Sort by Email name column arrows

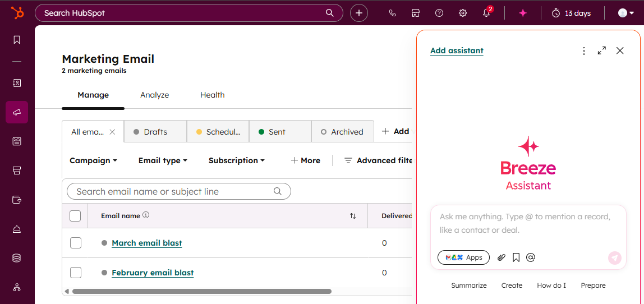(x=353, y=216)
